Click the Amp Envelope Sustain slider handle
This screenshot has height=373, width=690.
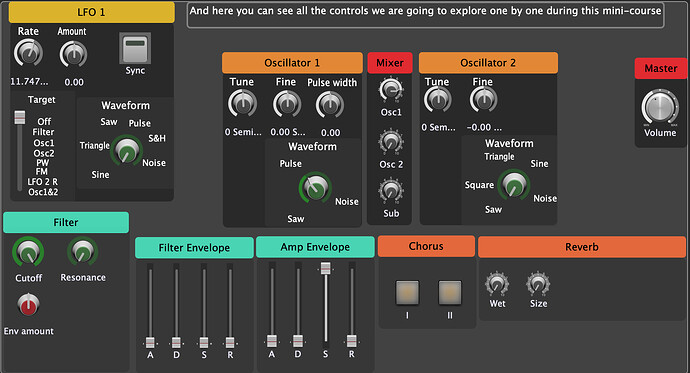325,268
